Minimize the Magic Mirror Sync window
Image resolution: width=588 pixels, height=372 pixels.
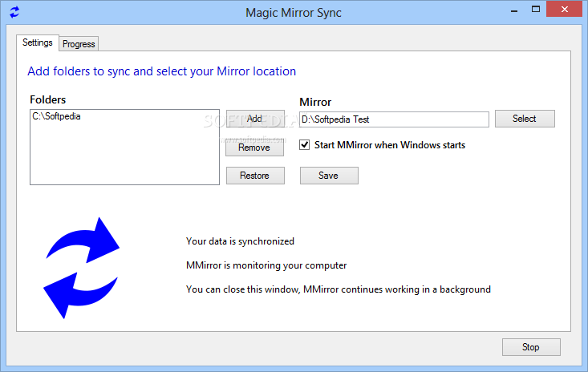[514, 10]
